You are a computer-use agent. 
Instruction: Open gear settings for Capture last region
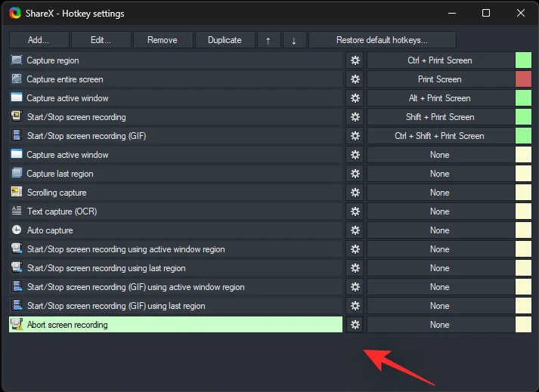click(x=355, y=174)
